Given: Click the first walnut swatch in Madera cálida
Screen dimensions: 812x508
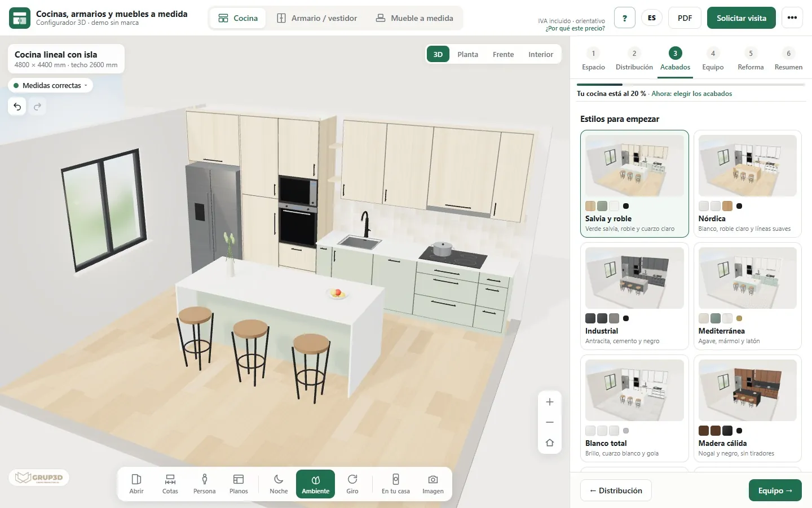Looking at the screenshot, I should (704, 431).
